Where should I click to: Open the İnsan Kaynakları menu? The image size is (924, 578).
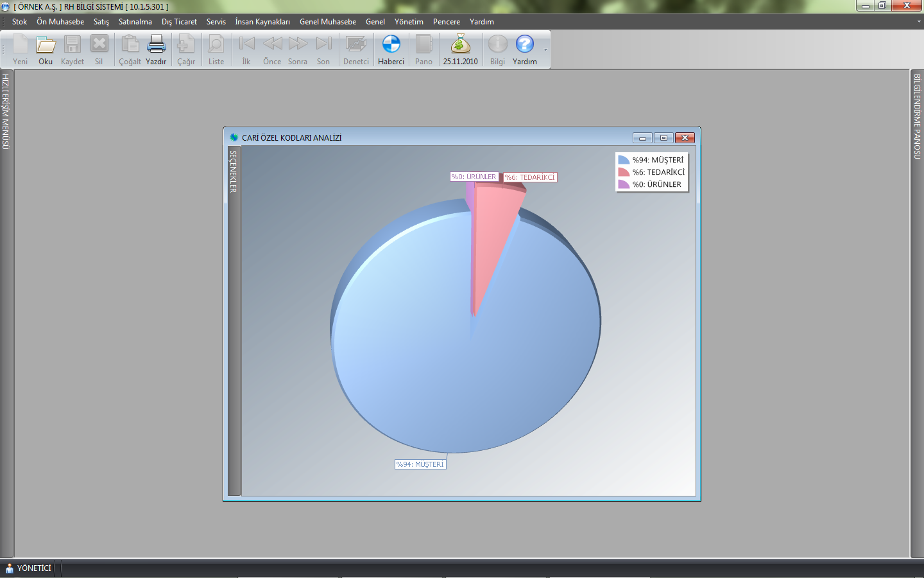262,22
